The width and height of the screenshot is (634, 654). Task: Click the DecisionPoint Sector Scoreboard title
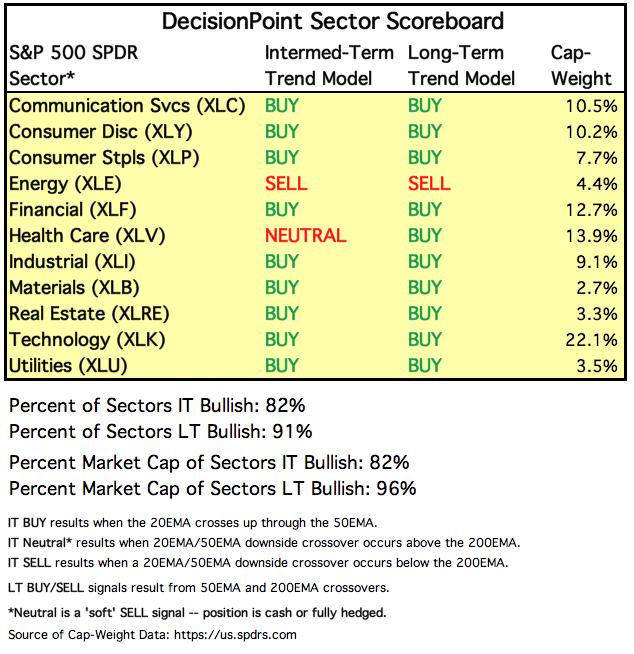(332, 21)
